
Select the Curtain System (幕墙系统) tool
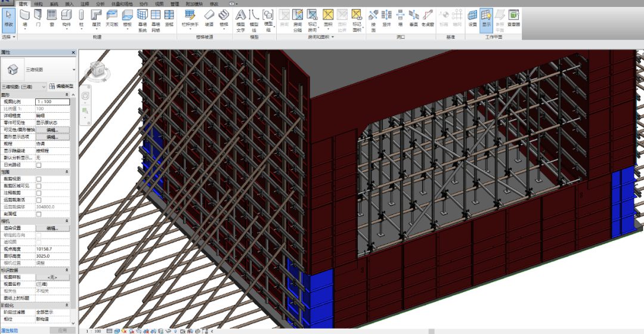coord(142,20)
